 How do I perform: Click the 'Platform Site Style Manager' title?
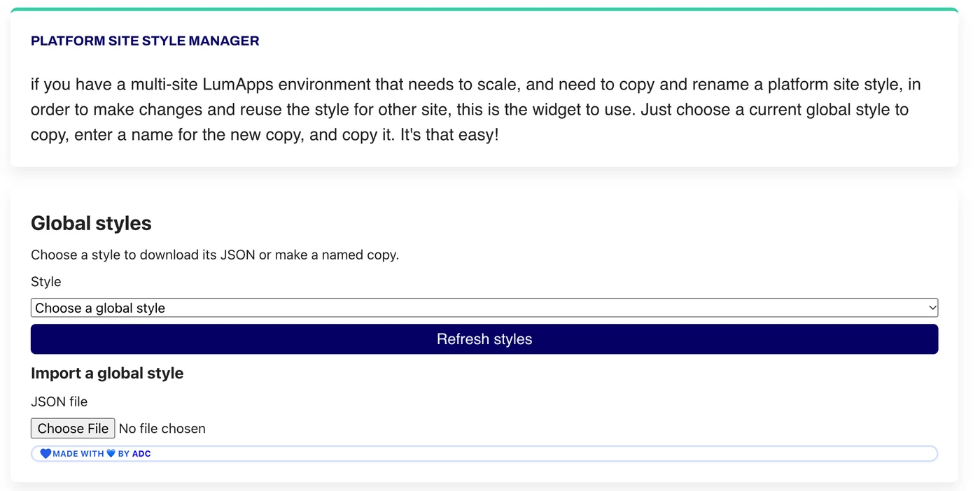pyautogui.click(x=145, y=41)
